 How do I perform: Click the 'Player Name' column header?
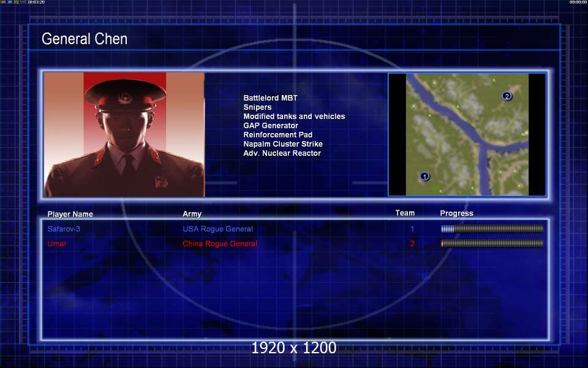(x=70, y=214)
